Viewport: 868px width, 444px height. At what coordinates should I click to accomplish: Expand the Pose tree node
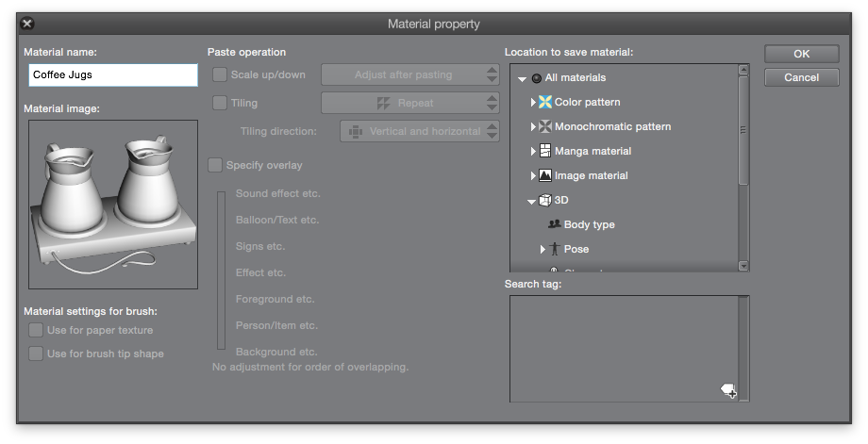coord(542,250)
